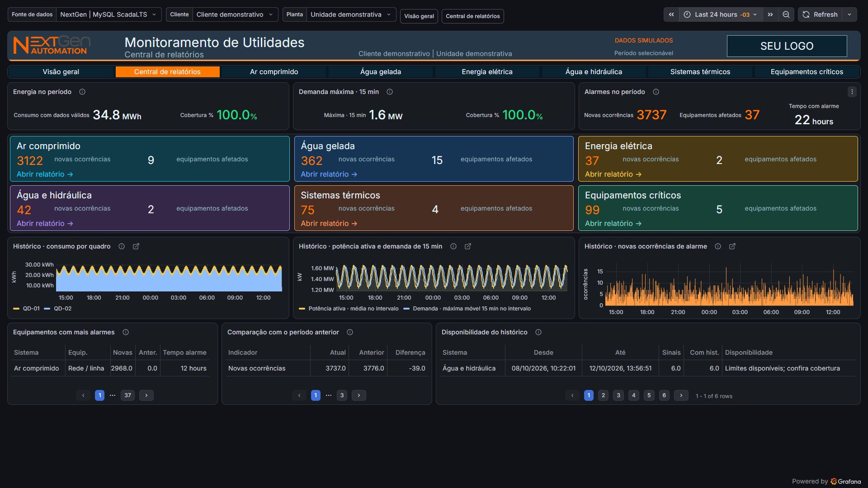868x488 pixels.
Task: Click the Visão geral link button in the top bar
Action: (x=419, y=16)
